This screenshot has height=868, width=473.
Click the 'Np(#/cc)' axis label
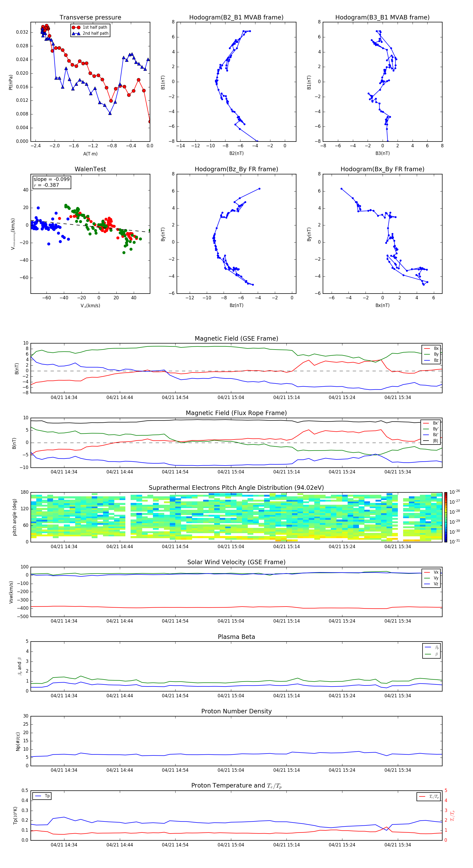click(18, 741)
